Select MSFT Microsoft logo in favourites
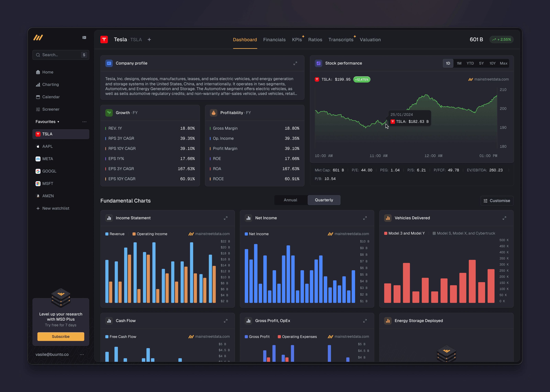Screen dimensions: 550x392 [x=38, y=183]
